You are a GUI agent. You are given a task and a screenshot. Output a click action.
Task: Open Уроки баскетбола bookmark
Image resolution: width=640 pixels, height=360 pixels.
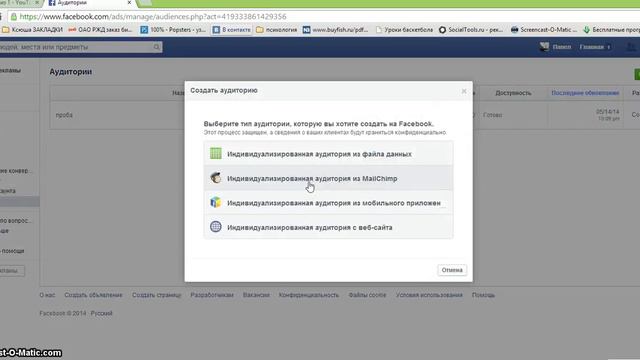coord(404,30)
